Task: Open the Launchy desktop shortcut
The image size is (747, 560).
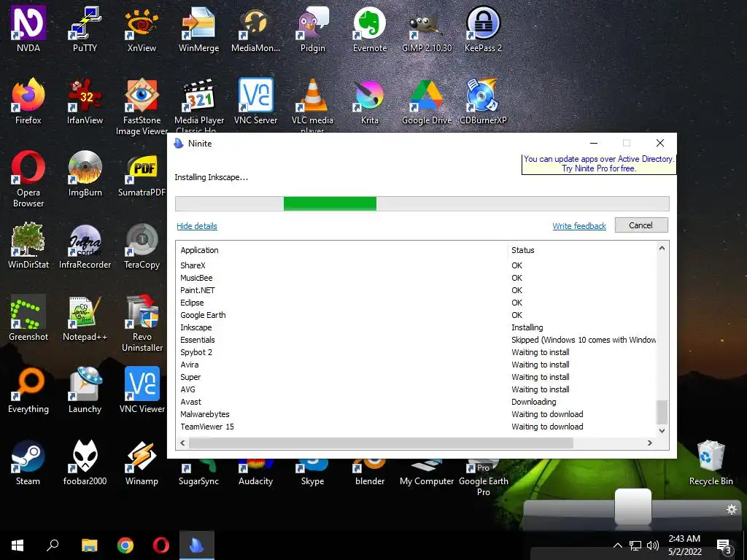Action: tap(85, 390)
